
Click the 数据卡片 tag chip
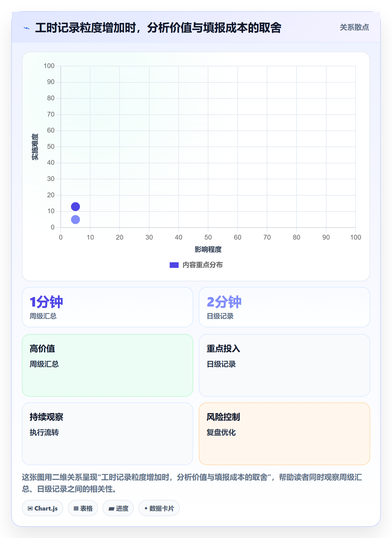click(159, 508)
